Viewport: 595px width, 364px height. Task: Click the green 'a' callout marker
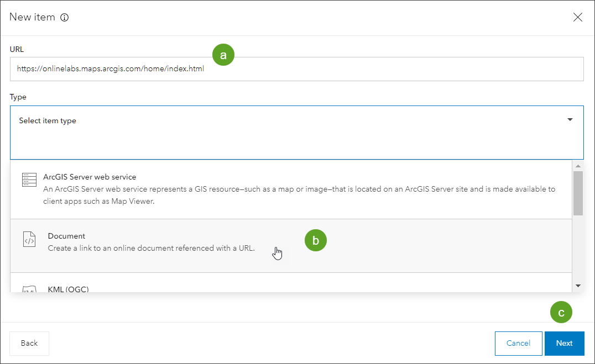(x=223, y=55)
